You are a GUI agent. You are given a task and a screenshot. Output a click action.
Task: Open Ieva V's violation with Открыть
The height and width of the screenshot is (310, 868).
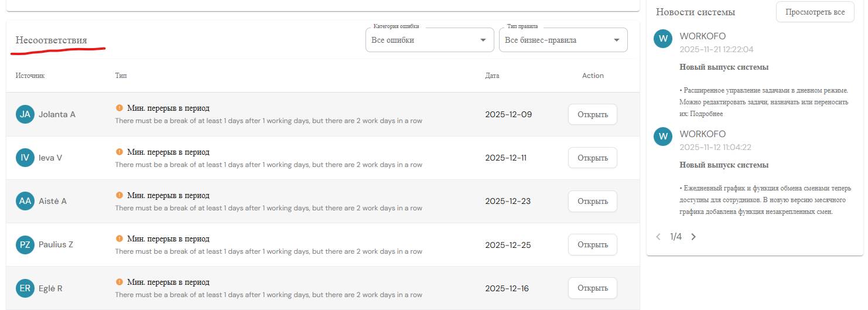coord(592,158)
